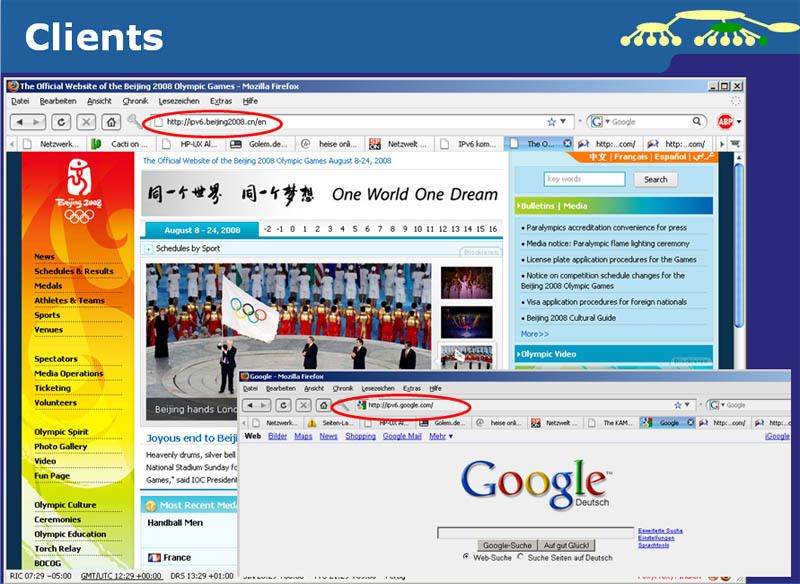Select the Web-Suche radio button
The image size is (800, 584).
[x=467, y=559]
